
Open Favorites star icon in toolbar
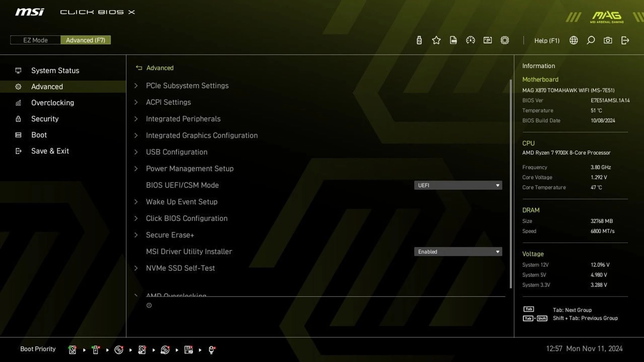click(436, 40)
